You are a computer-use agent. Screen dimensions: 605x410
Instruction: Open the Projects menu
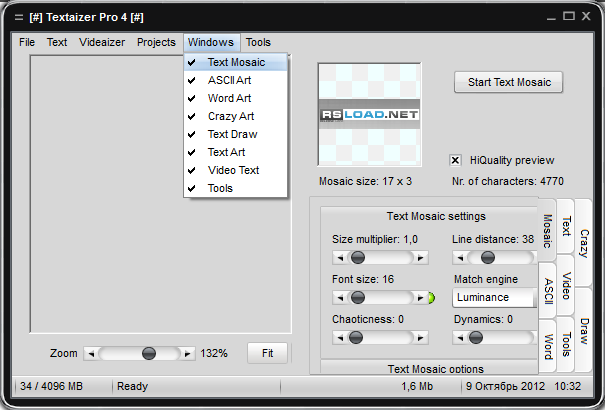156,42
